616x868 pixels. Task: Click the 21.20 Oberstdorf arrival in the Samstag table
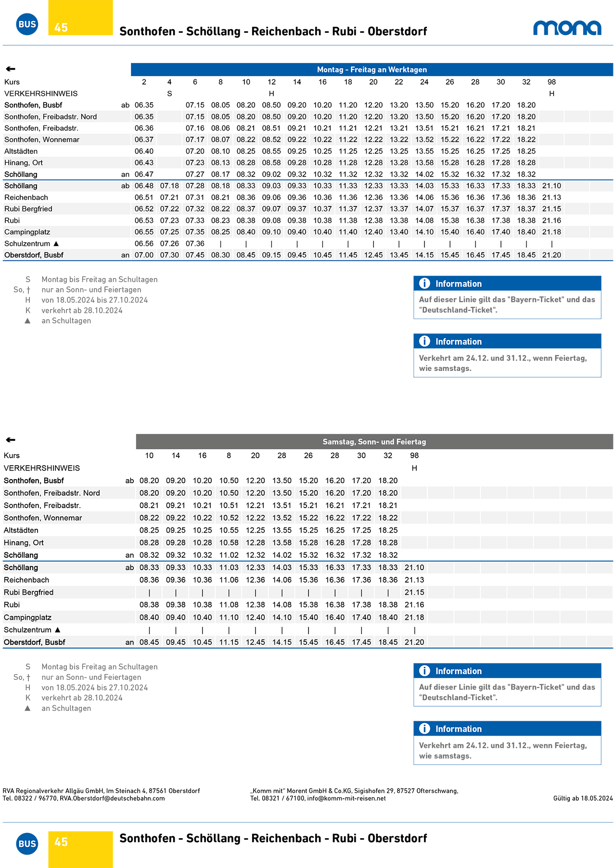(414, 642)
